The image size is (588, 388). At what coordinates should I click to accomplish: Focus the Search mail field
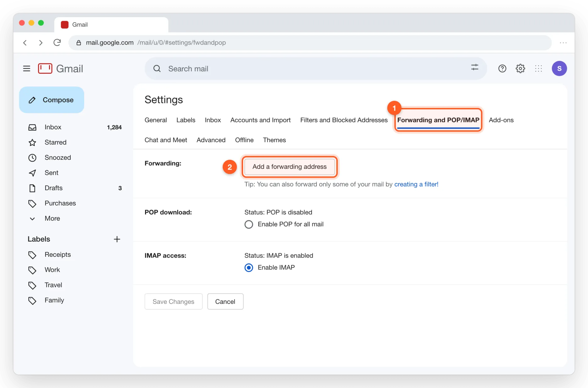click(x=316, y=68)
